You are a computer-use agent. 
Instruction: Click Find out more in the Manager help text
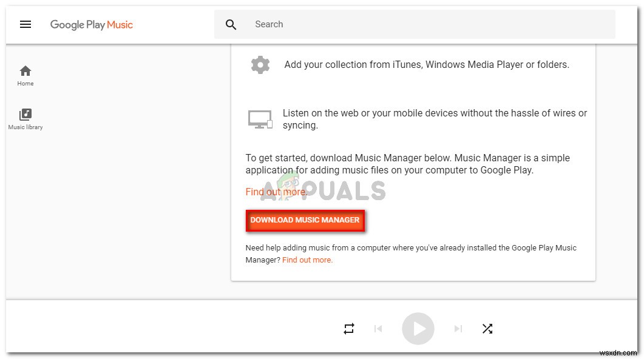click(307, 260)
